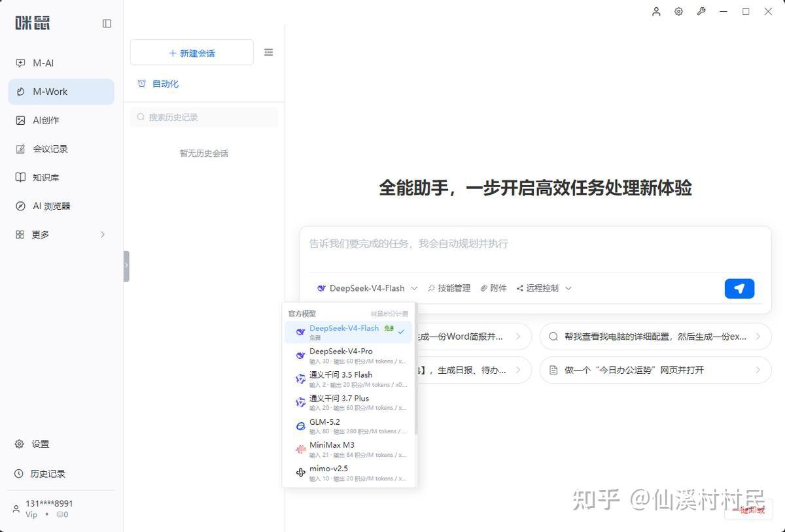The width and height of the screenshot is (785, 532).
Task: Click chevron on 生成日报 suggestion
Action: 518,370
